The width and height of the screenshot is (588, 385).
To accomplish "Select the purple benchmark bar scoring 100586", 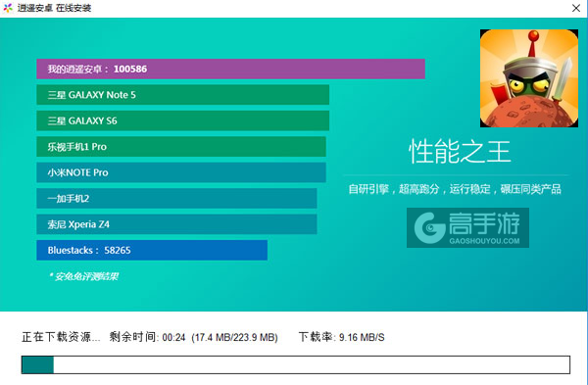I will coord(230,69).
